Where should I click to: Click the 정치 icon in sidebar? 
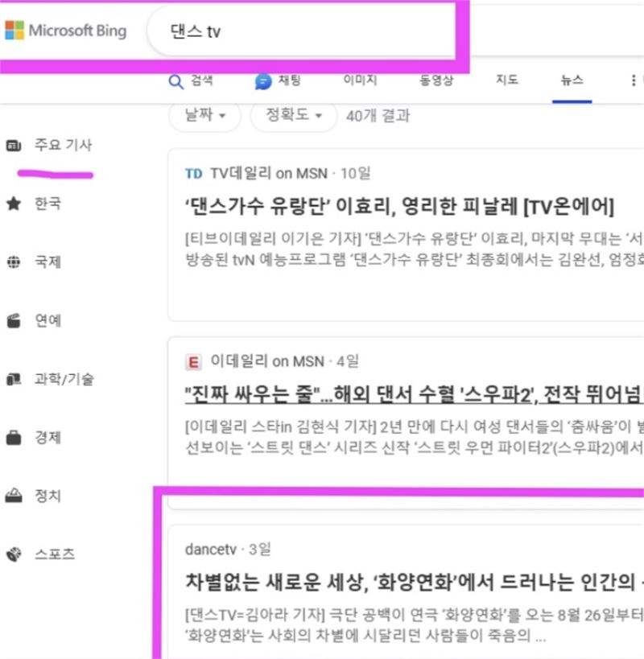point(14,496)
